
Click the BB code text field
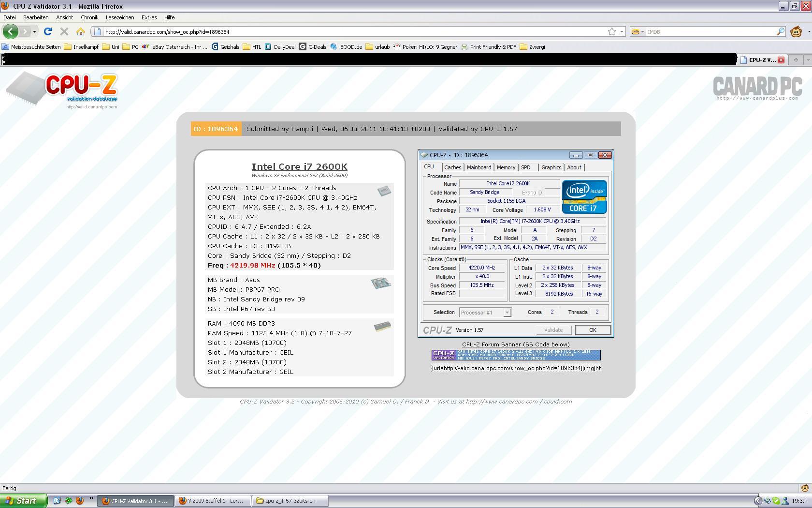pyautogui.click(x=516, y=368)
